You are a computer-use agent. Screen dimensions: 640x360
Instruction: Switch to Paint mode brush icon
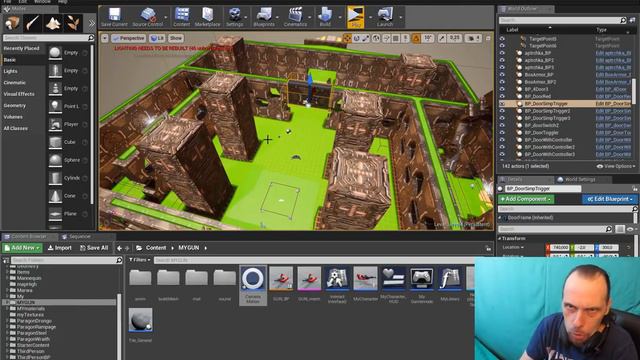(x=33, y=23)
